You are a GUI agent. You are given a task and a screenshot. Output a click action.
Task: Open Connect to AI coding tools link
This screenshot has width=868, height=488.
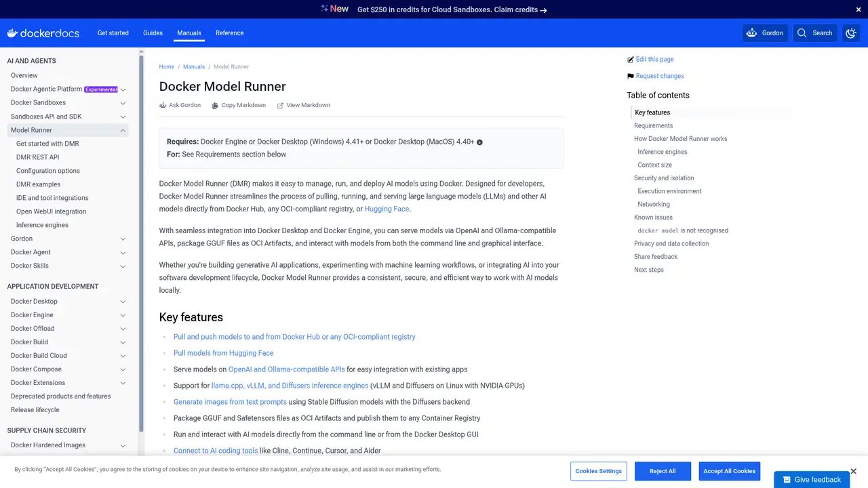click(x=216, y=451)
